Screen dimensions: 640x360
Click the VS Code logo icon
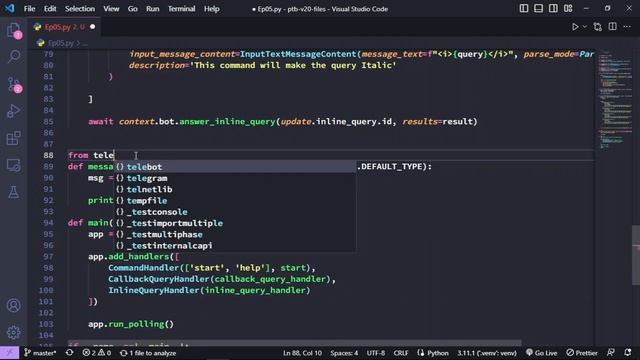[x=9, y=8]
